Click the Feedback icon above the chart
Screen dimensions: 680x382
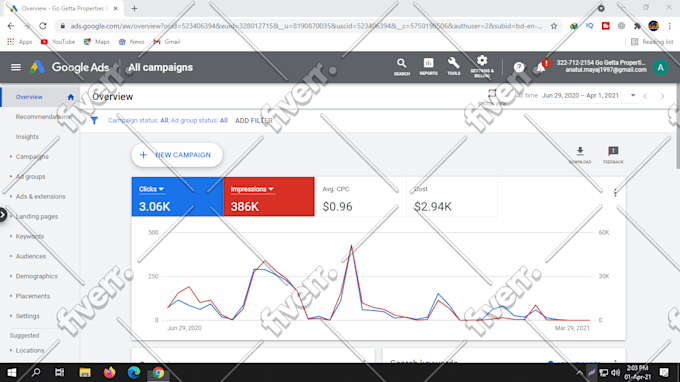(613, 155)
